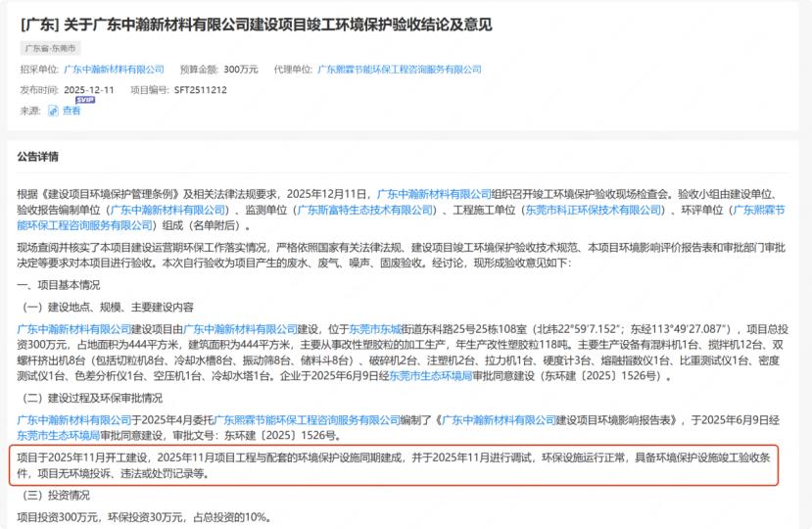Click subheading (三)投资情况
The width and height of the screenshot is (812, 529).
click(56, 495)
